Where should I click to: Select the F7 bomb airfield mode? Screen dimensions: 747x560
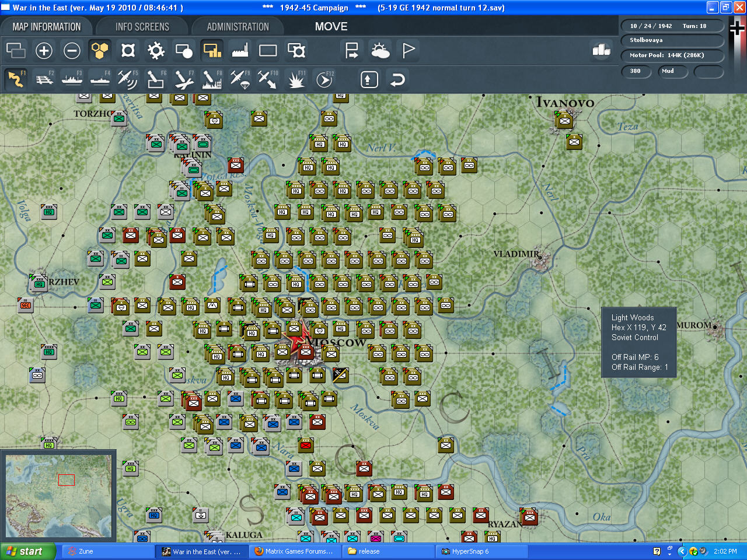[x=184, y=79]
